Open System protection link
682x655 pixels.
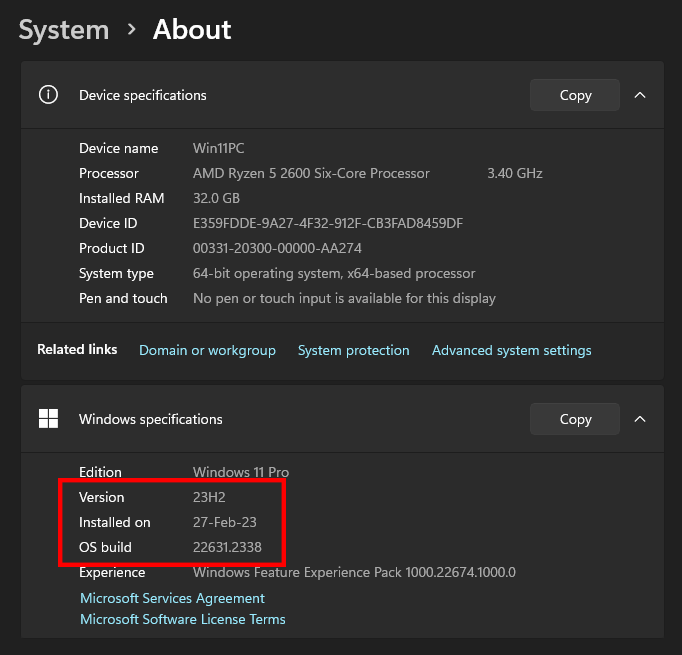pyautogui.click(x=353, y=350)
